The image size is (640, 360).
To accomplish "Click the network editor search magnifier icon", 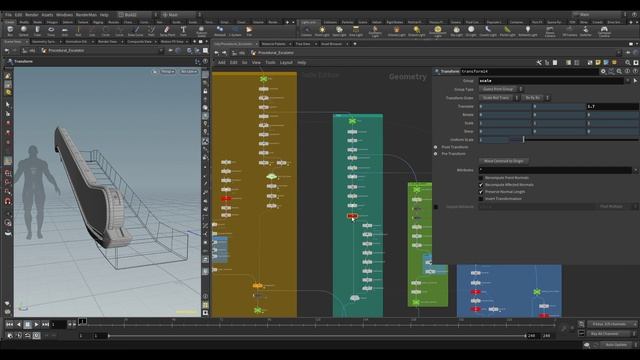I will (628, 62).
